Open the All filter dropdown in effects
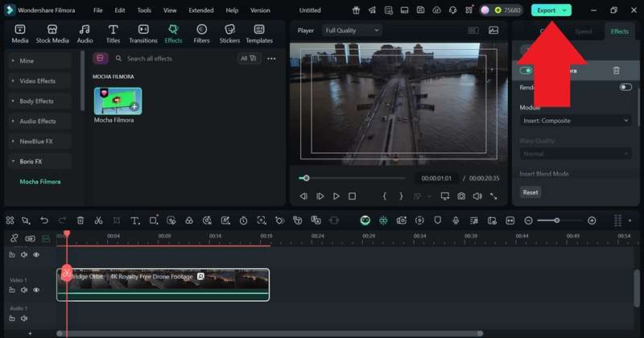Screen dimensions: 644x338 (x=249, y=58)
